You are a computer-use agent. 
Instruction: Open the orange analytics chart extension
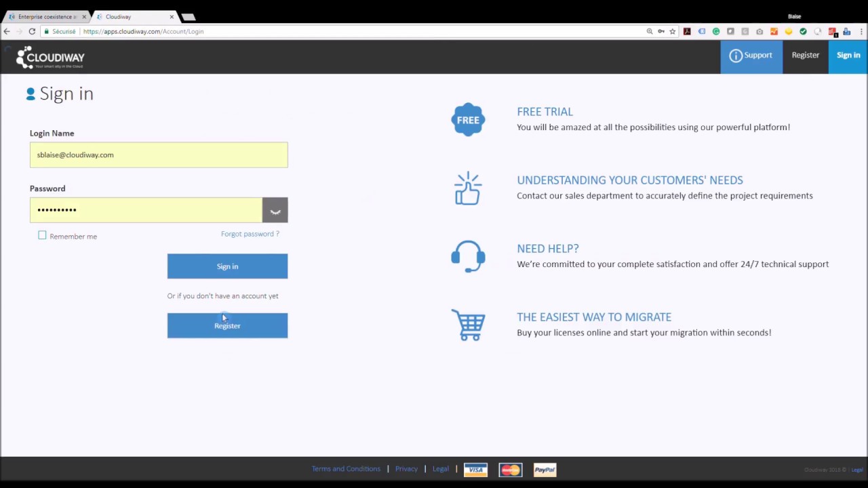point(774,31)
